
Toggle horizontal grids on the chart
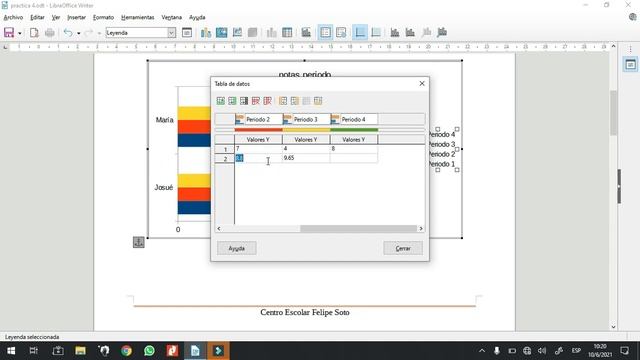pos(360,33)
